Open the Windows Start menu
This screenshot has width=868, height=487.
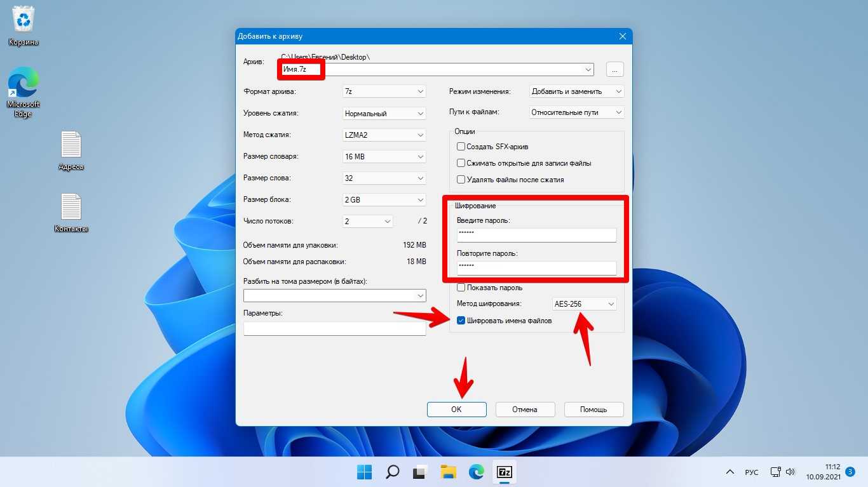click(365, 472)
